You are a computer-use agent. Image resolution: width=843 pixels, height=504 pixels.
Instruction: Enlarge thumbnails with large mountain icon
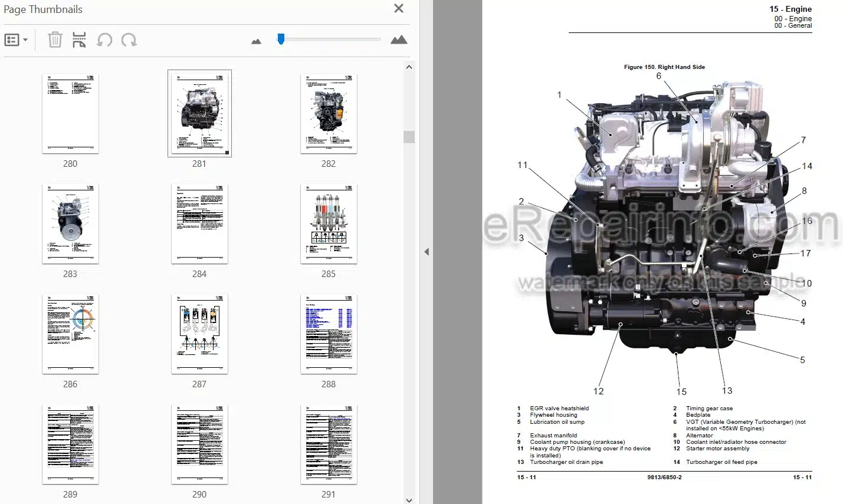click(399, 39)
